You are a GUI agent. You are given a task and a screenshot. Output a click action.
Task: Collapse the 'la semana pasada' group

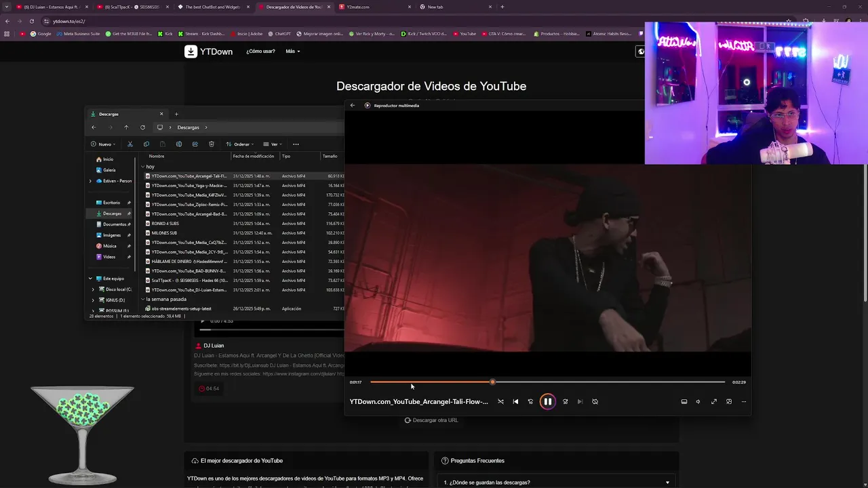point(143,299)
